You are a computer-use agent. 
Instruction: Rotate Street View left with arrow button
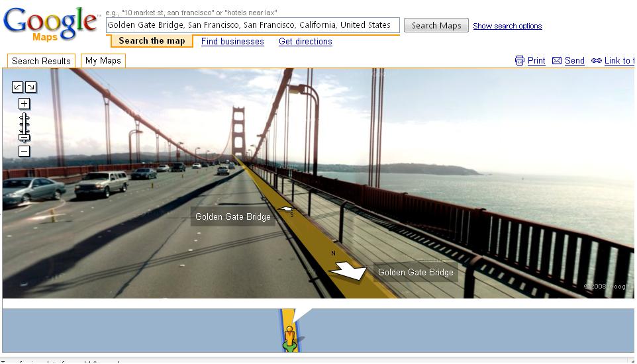[x=17, y=87]
